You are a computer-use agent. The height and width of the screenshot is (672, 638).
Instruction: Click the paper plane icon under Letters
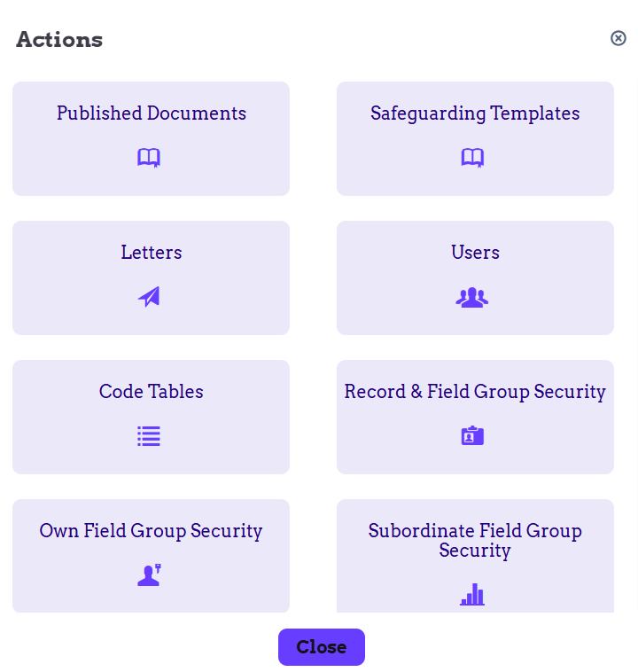click(x=149, y=297)
